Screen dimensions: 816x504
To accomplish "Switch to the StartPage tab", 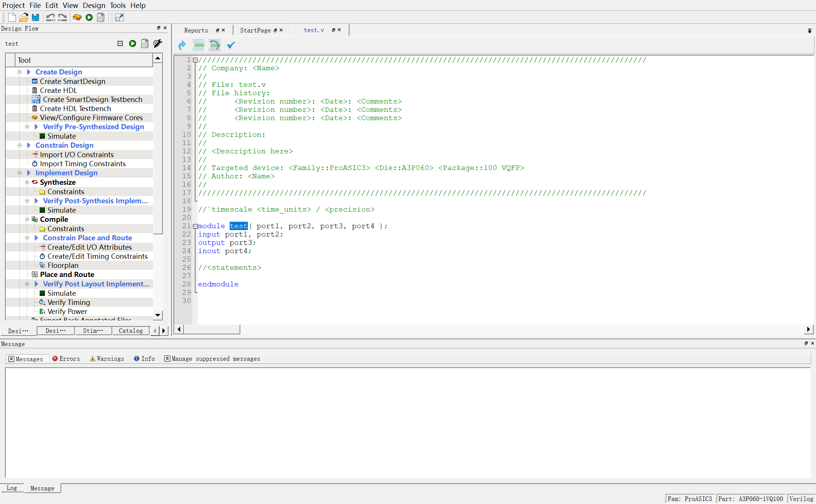I will pyautogui.click(x=255, y=30).
